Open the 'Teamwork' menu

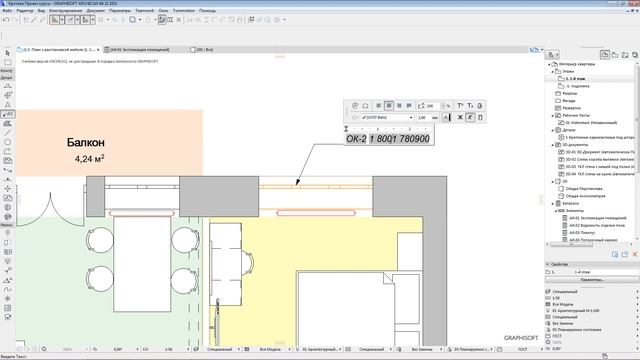(x=145, y=11)
